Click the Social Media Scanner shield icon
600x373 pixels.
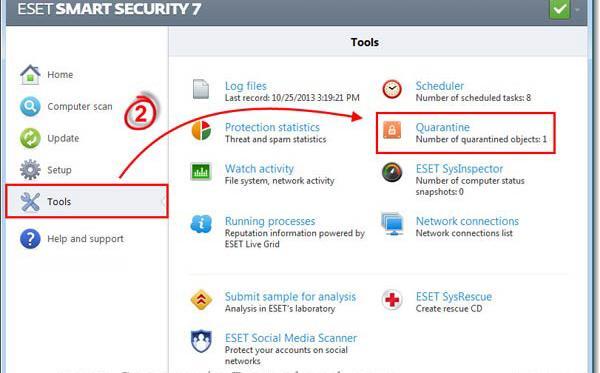click(x=201, y=341)
